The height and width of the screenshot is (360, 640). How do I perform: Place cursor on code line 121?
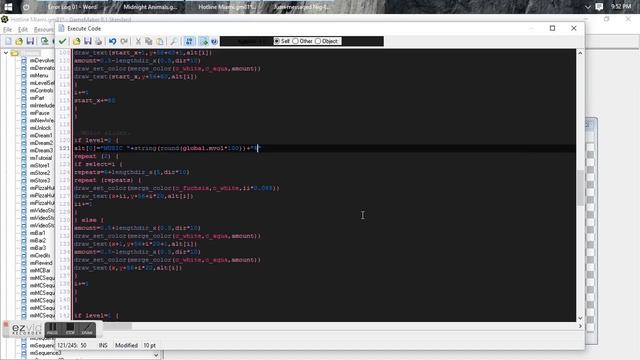(324, 148)
